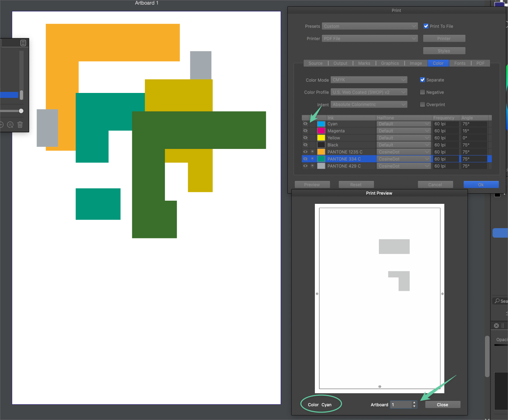Open the Color Mode CMYK dropdown

(369, 80)
